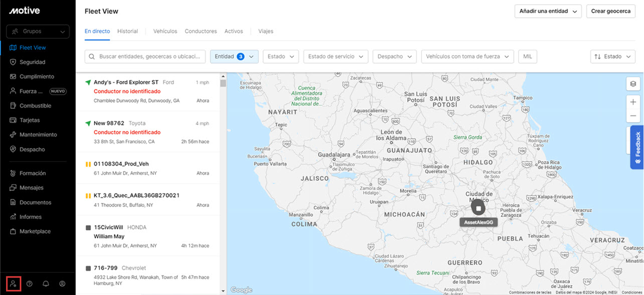644x295 pixels.
Task: Click the entity search input field
Action: [x=145, y=56]
